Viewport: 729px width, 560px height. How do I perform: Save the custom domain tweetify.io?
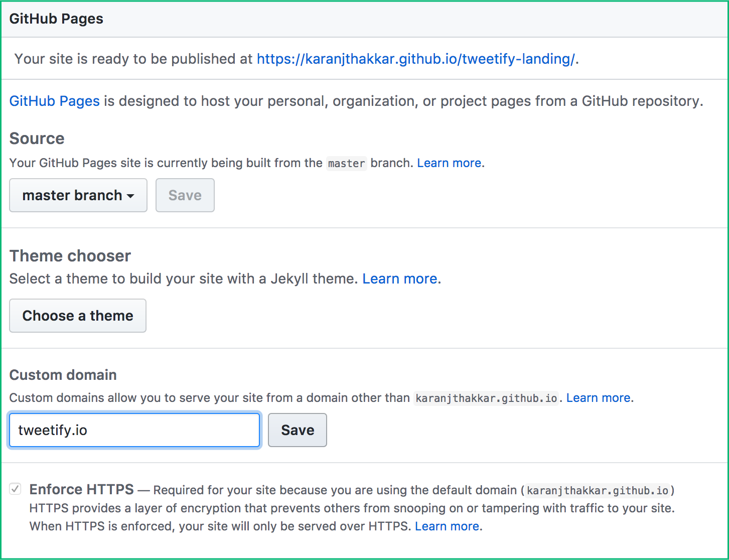coord(298,430)
